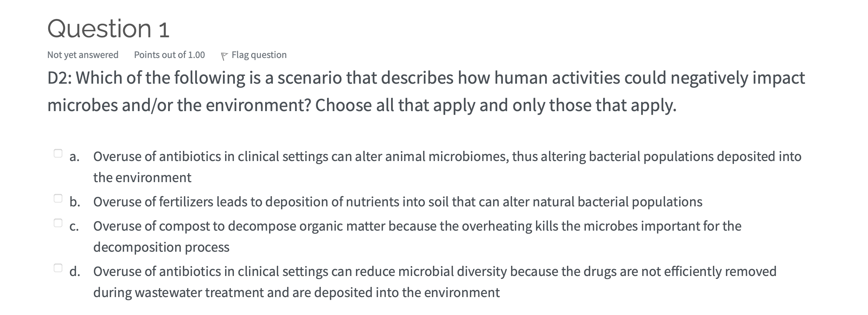Click the "Points out of 1.00" text

click(169, 55)
